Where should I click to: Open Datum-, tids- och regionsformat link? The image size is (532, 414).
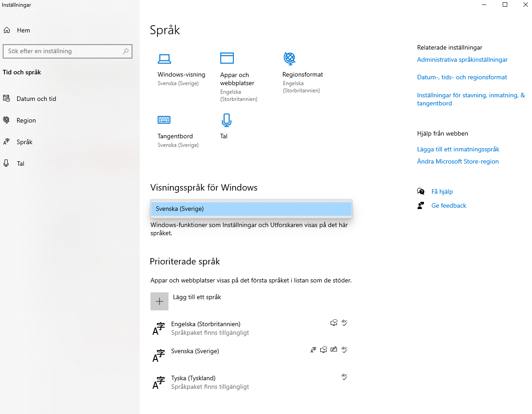click(x=462, y=77)
